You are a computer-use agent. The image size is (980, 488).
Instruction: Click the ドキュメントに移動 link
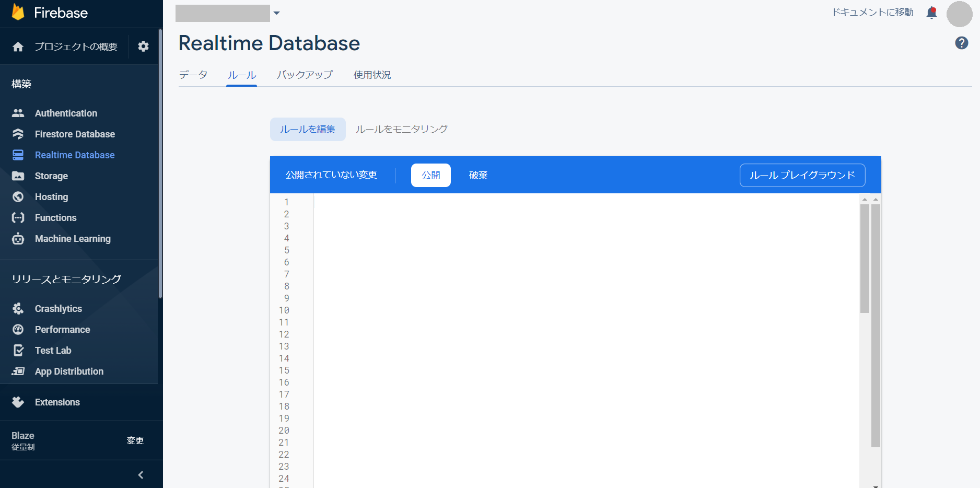[x=872, y=12]
